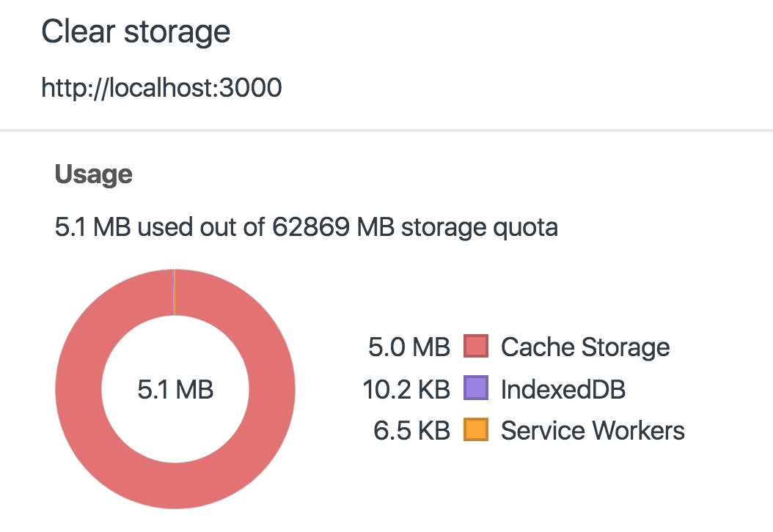
Task: Click the red Cache Storage color swatch
Action: [x=476, y=346]
